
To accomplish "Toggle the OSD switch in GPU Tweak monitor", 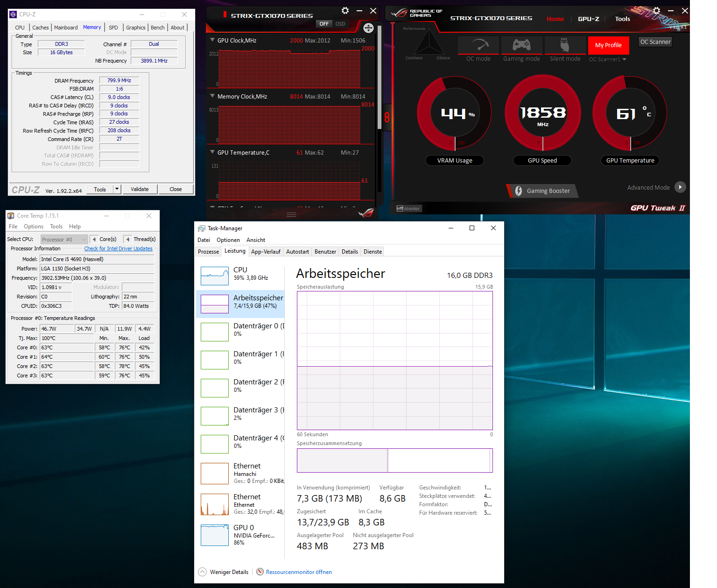I will pyautogui.click(x=340, y=24).
